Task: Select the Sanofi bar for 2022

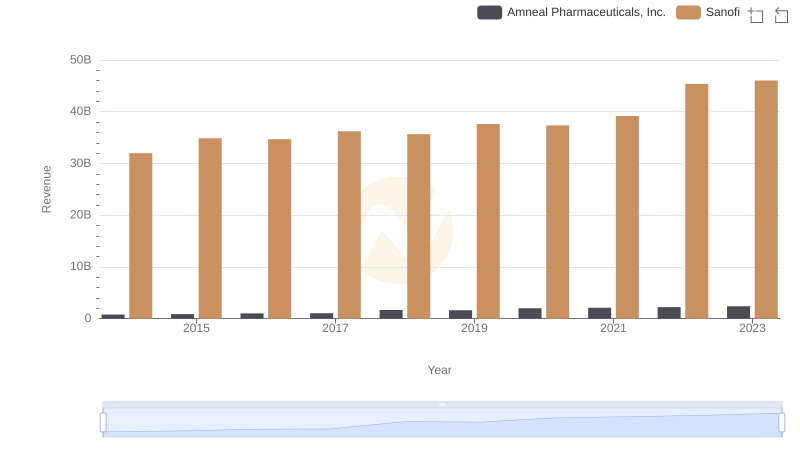Action: pyautogui.click(x=696, y=201)
